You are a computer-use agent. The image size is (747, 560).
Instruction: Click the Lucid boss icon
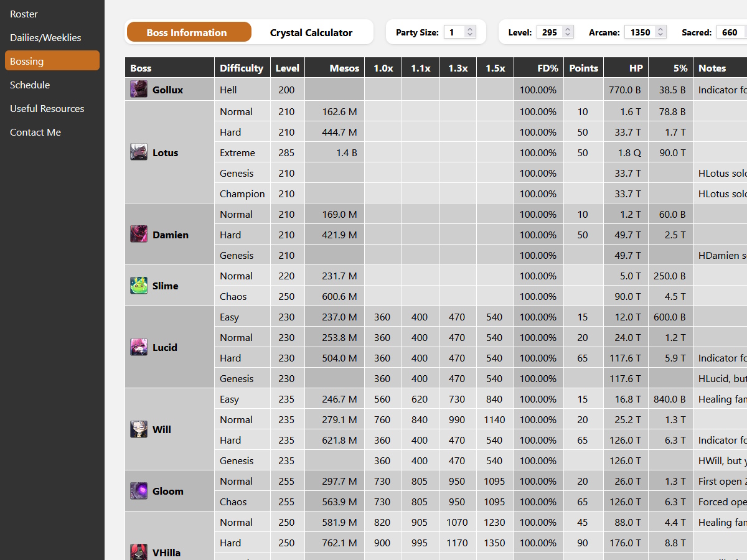click(139, 347)
